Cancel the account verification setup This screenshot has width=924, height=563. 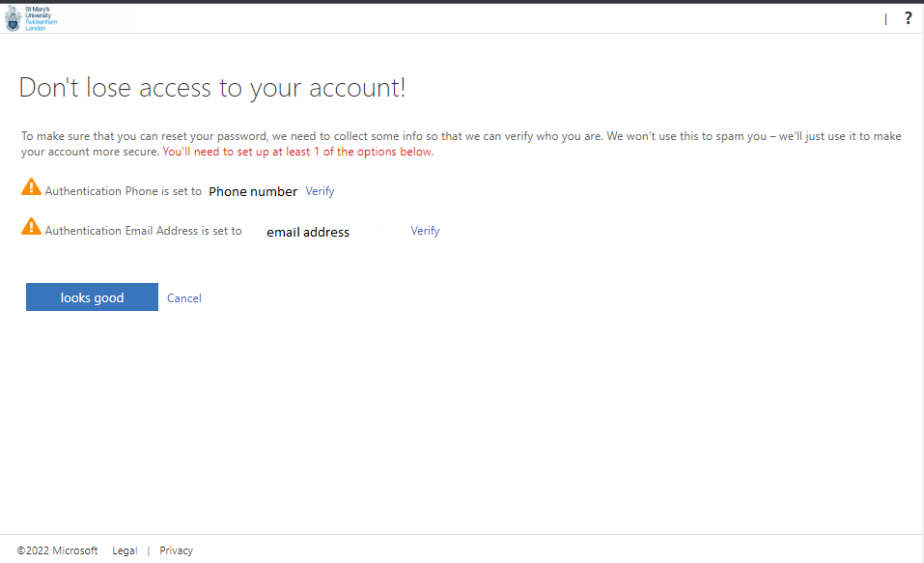[183, 298]
